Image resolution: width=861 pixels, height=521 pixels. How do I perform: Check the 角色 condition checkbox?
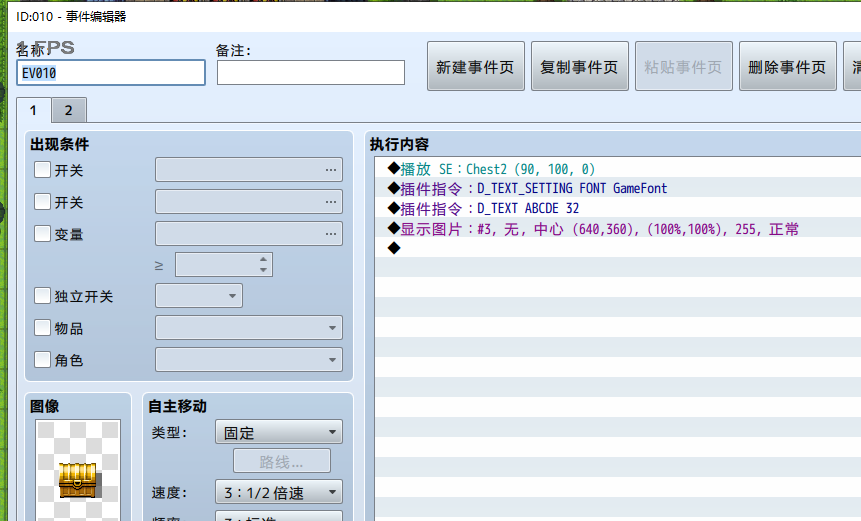point(42,360)
